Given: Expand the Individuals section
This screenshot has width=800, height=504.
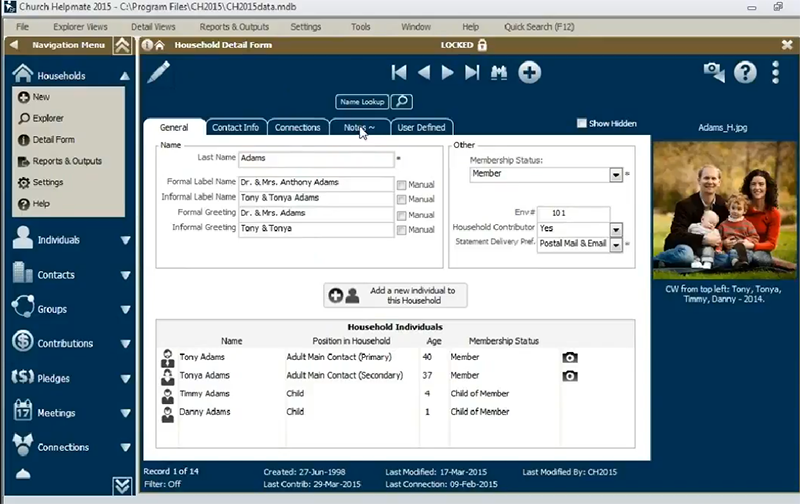Looking at the screenshot, I should (125, 240).
